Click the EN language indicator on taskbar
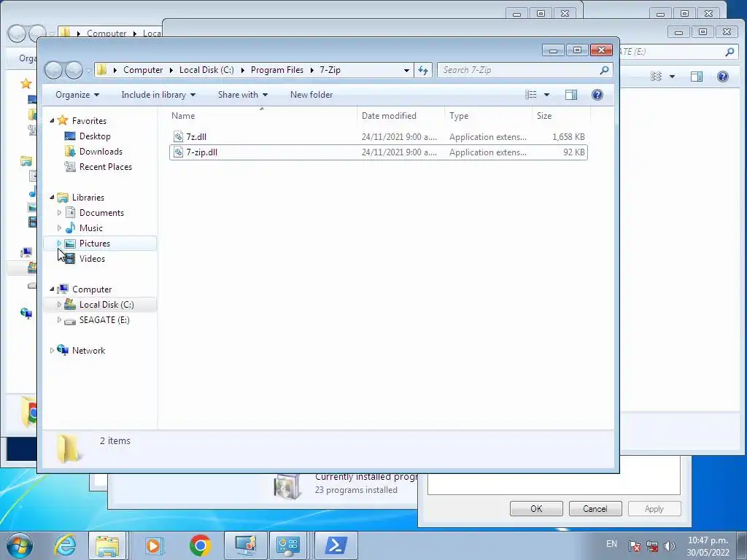Screen dimensions: 747x560 pyautogui.click(x=612, y=544)
